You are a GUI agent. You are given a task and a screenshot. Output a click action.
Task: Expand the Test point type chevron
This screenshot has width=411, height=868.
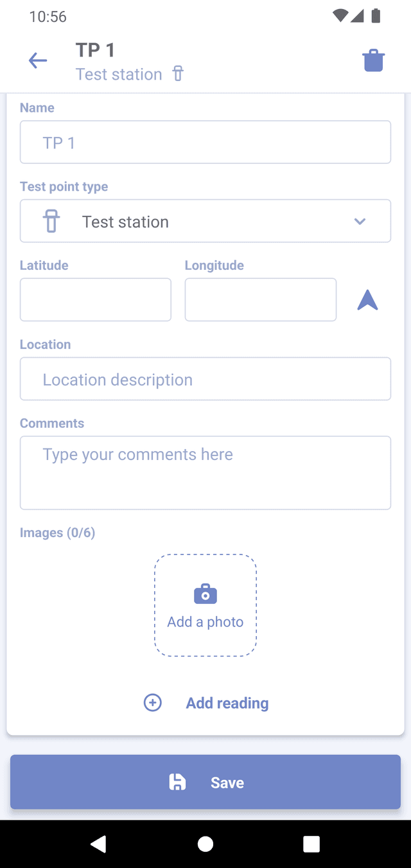pyautogui.click(x=360, y=222)
